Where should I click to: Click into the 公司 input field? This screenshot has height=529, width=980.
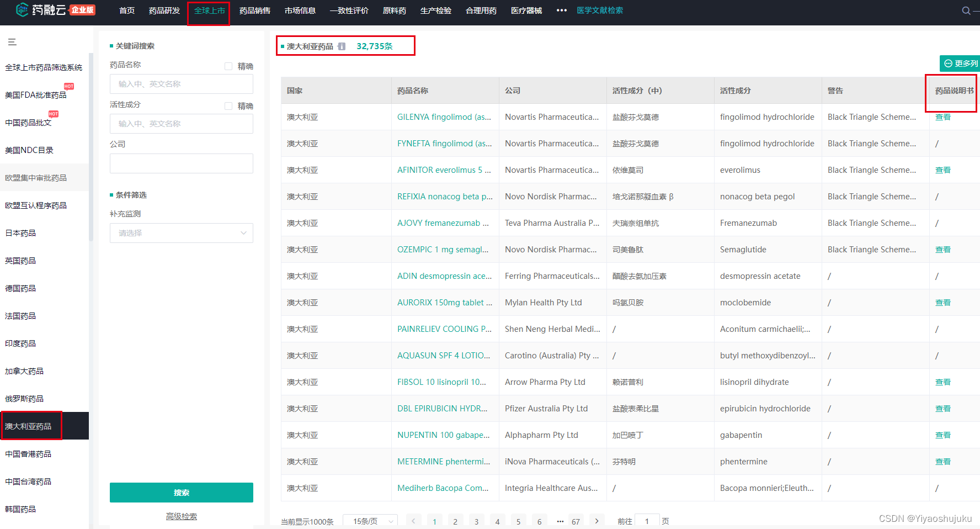pyautogui.click(x=182, y=163)
